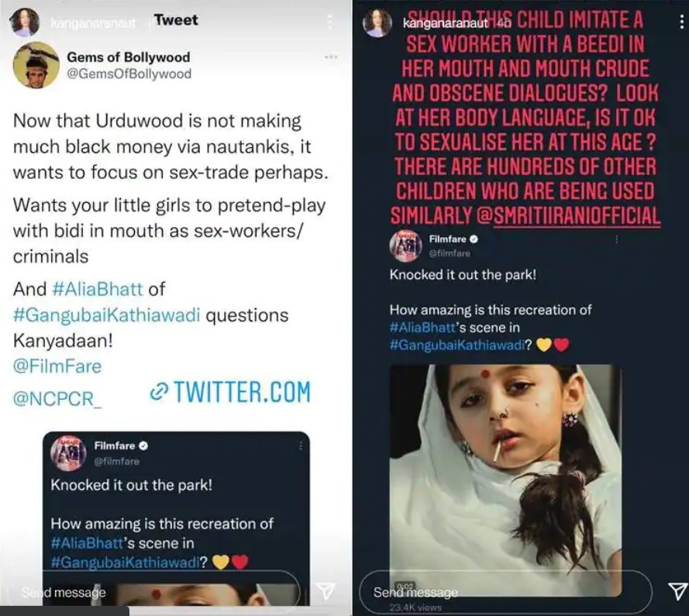689x616 pixels.
Task: Tap the #GangubaiKathiawadi hashtag in right post
Action: [x=457, y=345]
